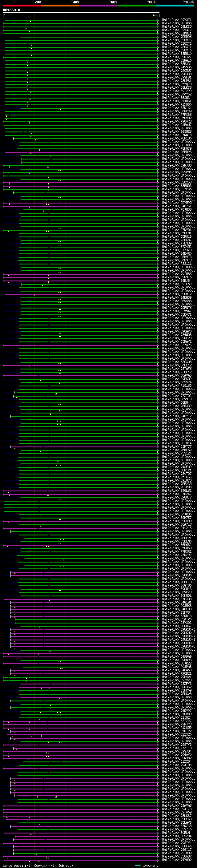This screenshot has width=197, height=868.
Task: Open hit UniRef100_Q8LKS5
Action: click(x=177, y=26)
